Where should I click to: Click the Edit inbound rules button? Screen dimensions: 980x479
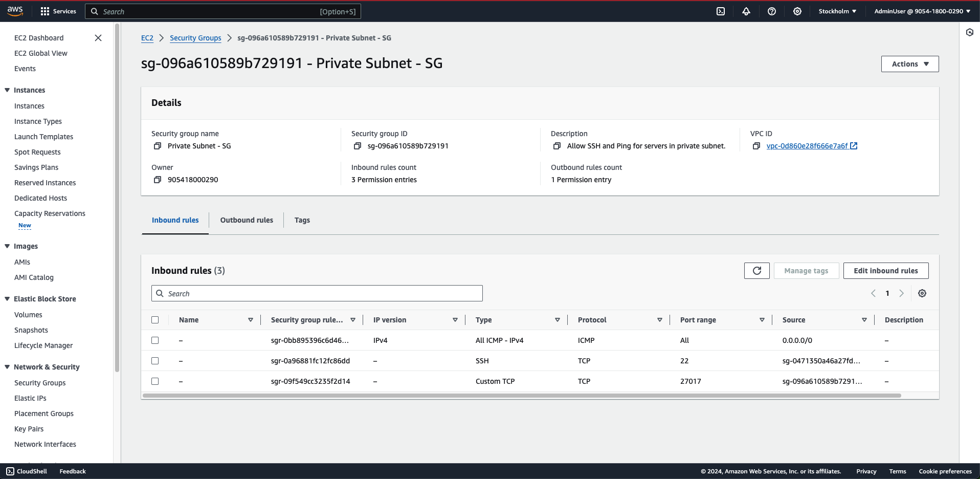click(x=885, y=271)
